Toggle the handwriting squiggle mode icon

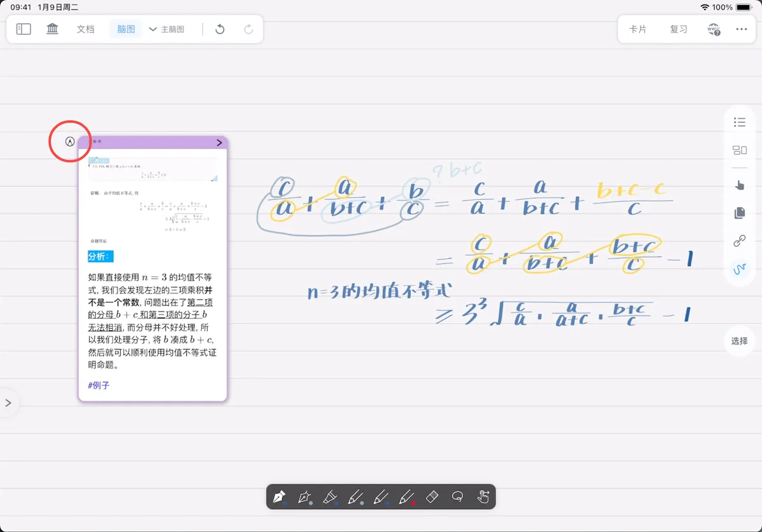(739, 269)
